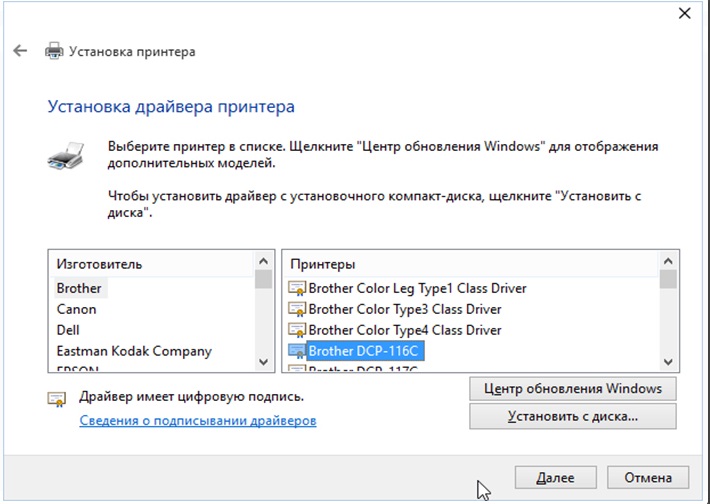
Task: Proceed with the Далее button
Action: 554,477
